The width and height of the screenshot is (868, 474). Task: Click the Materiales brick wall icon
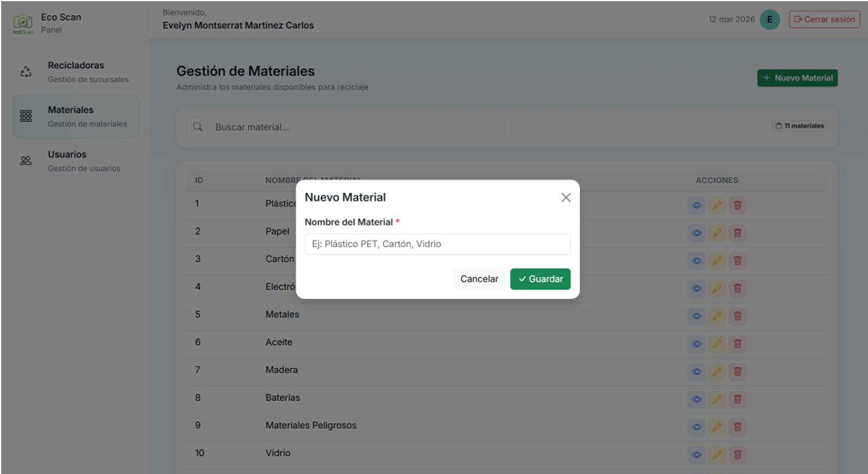(x=26, y=116)
